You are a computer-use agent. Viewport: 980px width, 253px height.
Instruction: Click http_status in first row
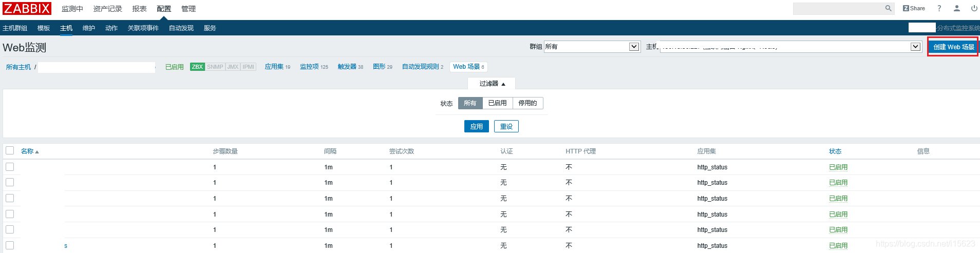point(712,167)
